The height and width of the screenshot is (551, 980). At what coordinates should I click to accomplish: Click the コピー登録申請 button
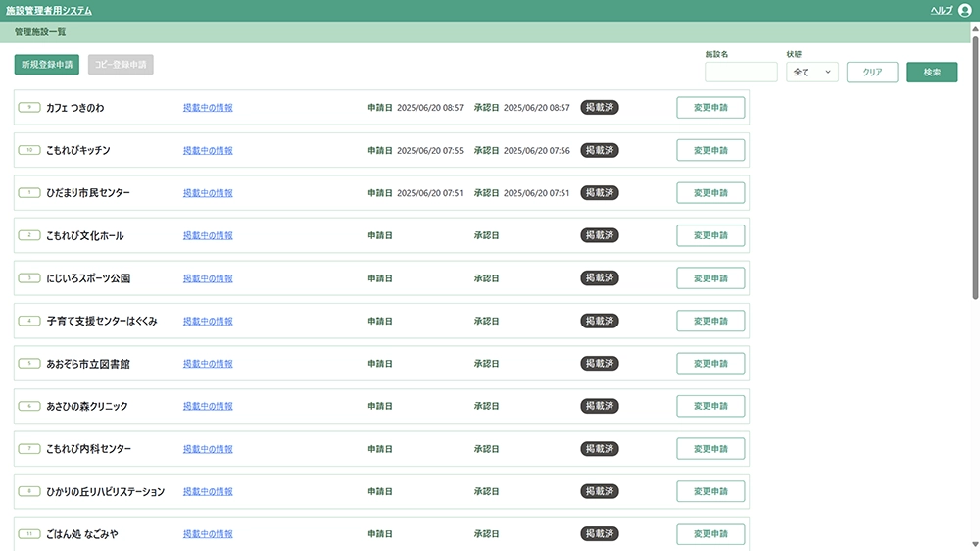click(121, 65)
